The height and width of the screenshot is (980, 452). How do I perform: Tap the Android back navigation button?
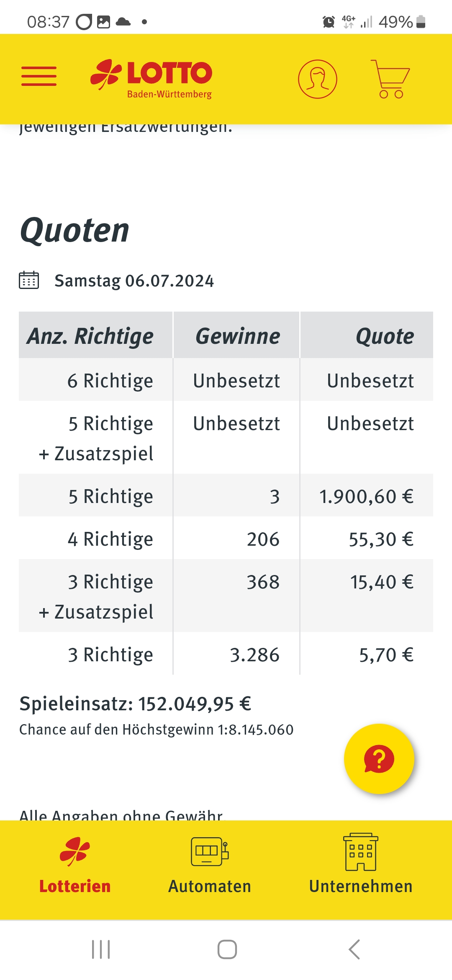click(354, 949)
